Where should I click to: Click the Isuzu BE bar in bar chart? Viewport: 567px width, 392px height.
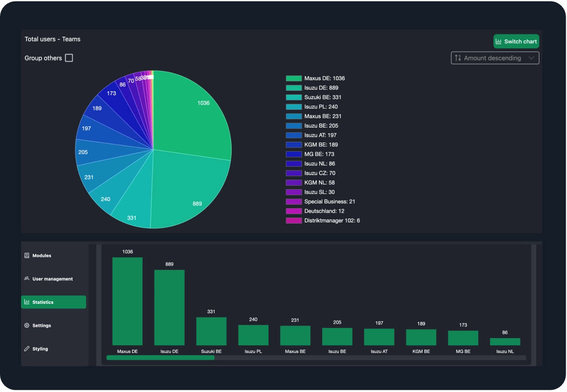click(x=337, y=337)
